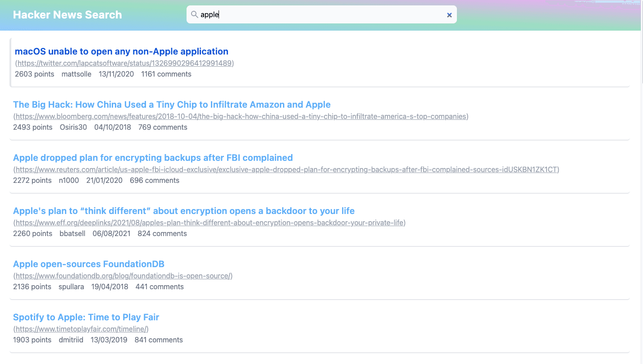Click '696 comments' on the FBI story
643x364 pixels.
[x=155, y=180]
